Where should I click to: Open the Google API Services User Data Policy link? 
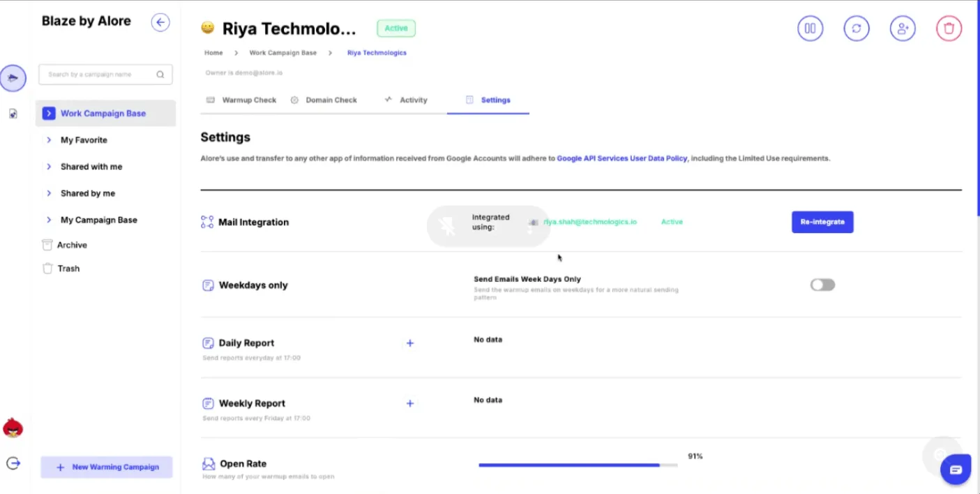(x=621, y=158)
